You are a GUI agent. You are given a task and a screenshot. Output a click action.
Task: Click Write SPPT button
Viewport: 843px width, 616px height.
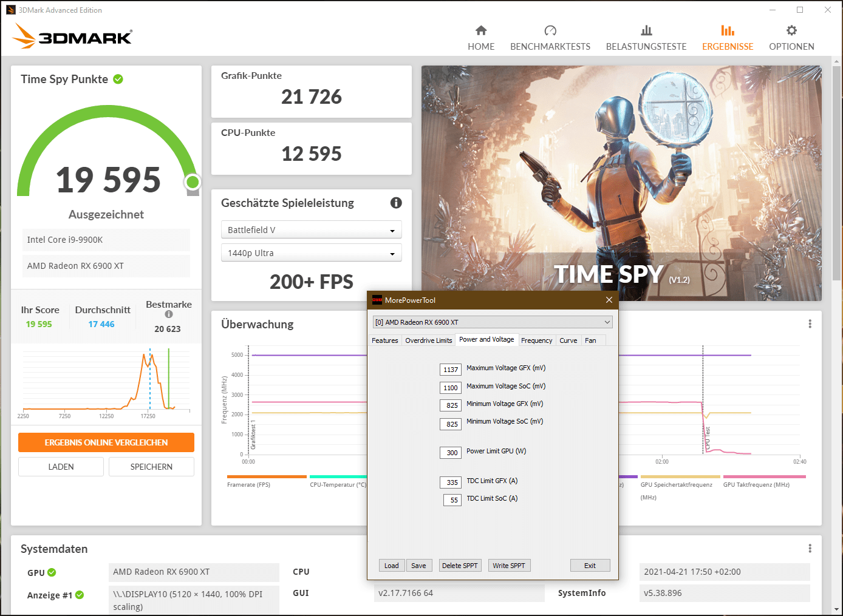click(x=509, y=566)
